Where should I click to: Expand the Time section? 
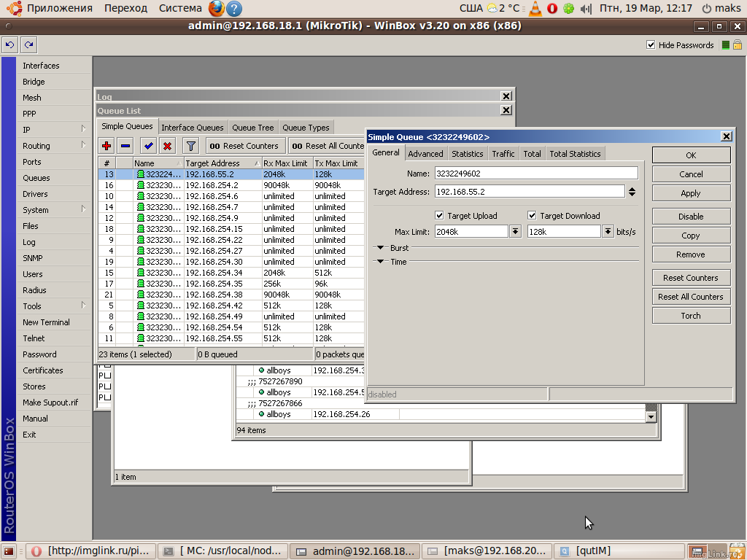coord(380,262)
